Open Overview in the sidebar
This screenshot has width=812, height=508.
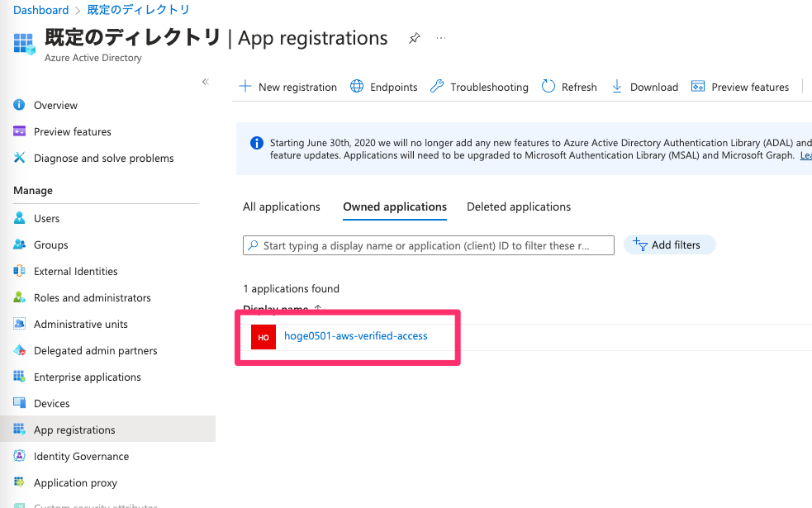(55, 105)
